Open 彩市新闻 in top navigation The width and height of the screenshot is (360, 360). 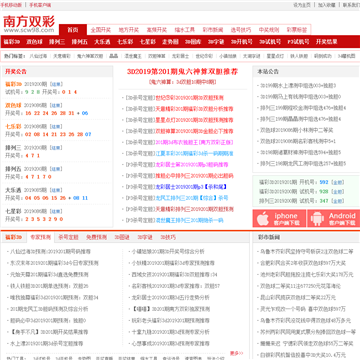point(213,30)
